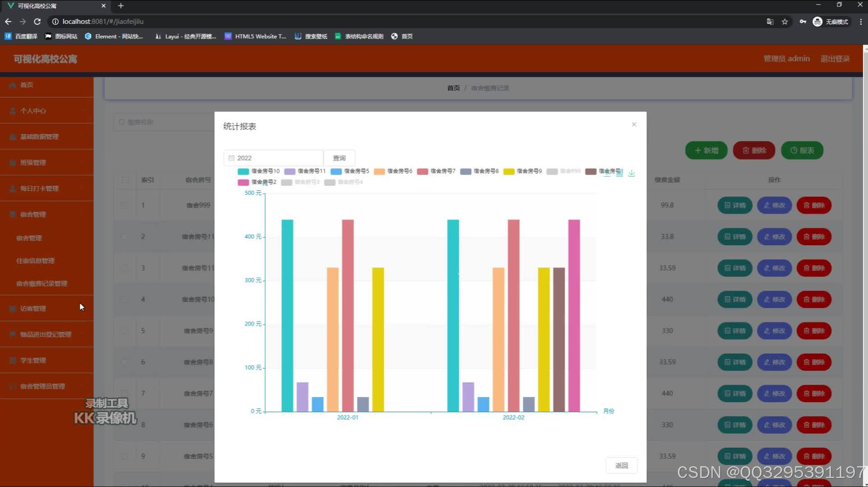This screenshot has width=868, height=487.
Task: Enable the greyed 宿舍999 legend series
Action: [564, 171]
